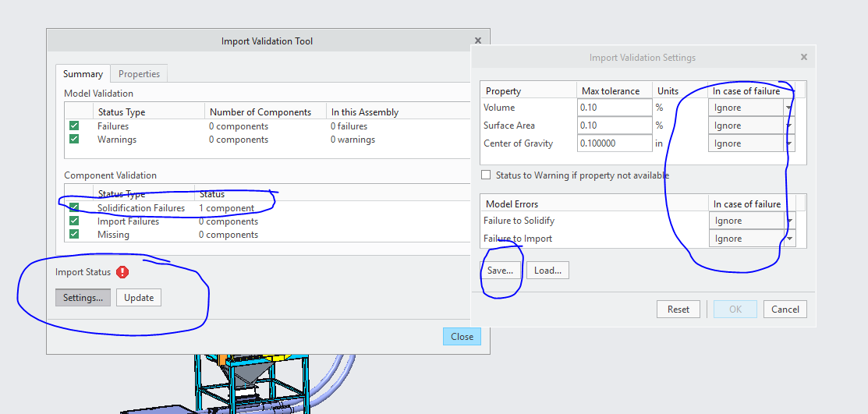Open Volume failure action dropdown
This screenshot has height=414, width=868.
789,108
